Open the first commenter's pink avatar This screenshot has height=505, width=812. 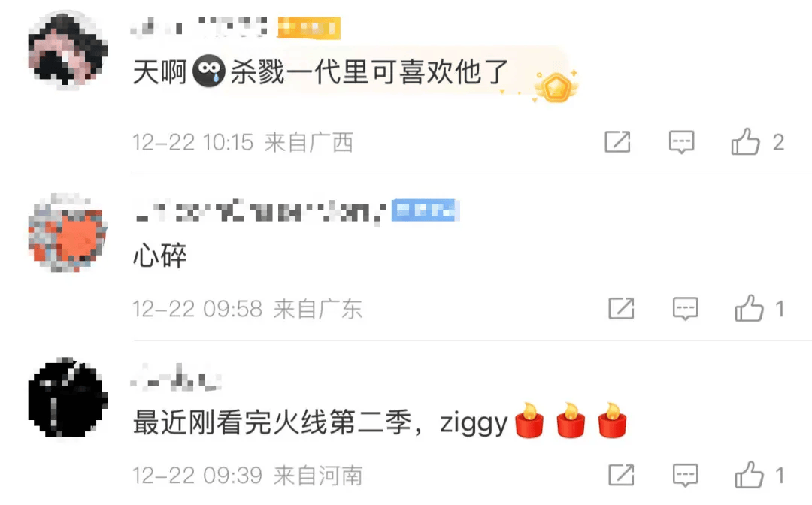[68, 50]
